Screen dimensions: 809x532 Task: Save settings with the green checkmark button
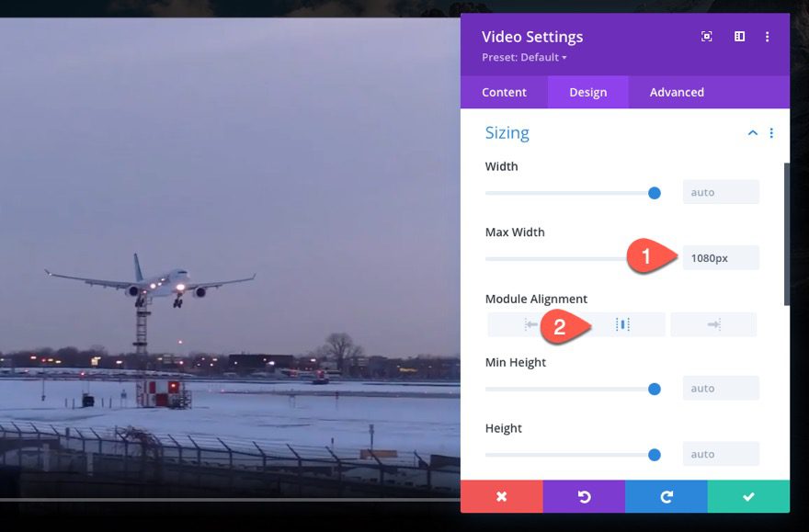[747, 496]
